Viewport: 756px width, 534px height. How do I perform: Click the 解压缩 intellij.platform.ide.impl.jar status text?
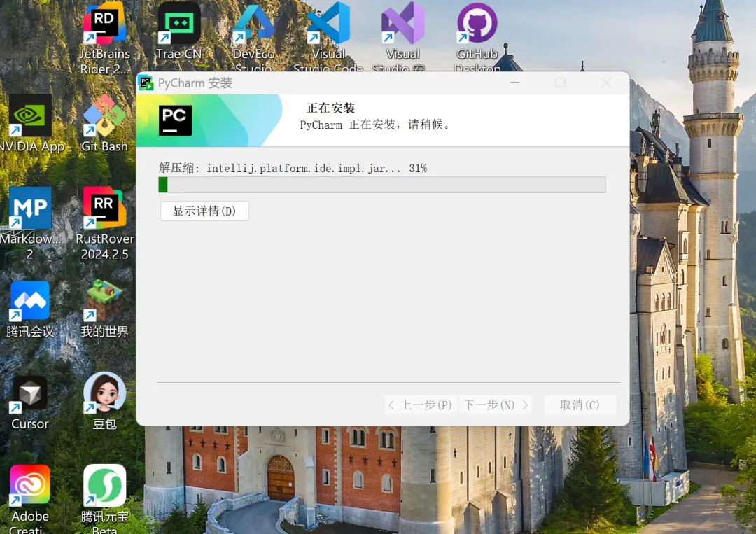click(x=293, y=168)
